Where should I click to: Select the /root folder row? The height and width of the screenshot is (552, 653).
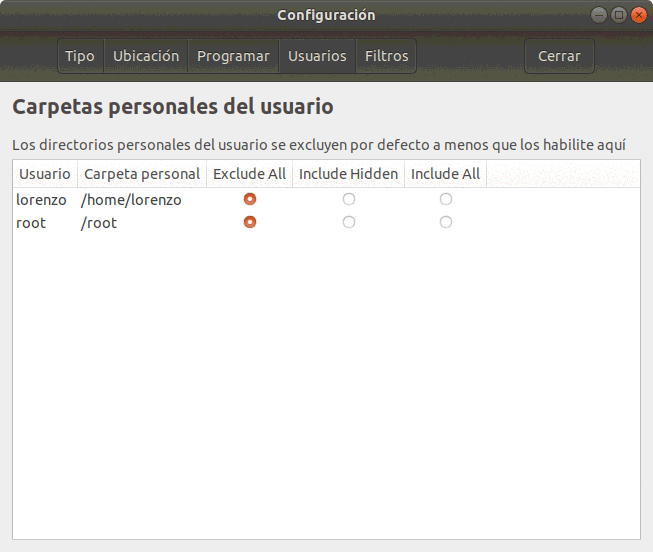[99, 223]
